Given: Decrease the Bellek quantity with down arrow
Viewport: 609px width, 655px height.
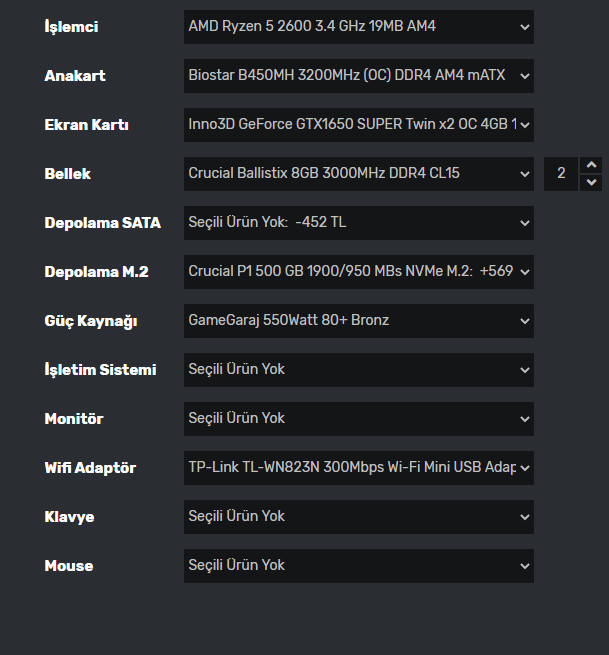Looking at the screenshot, I should tap(591, 182).
